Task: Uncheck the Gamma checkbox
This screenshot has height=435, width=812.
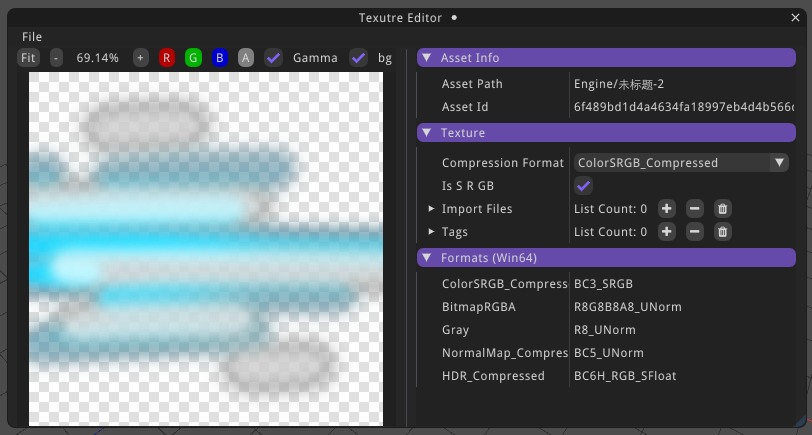Action: [273, 57]
